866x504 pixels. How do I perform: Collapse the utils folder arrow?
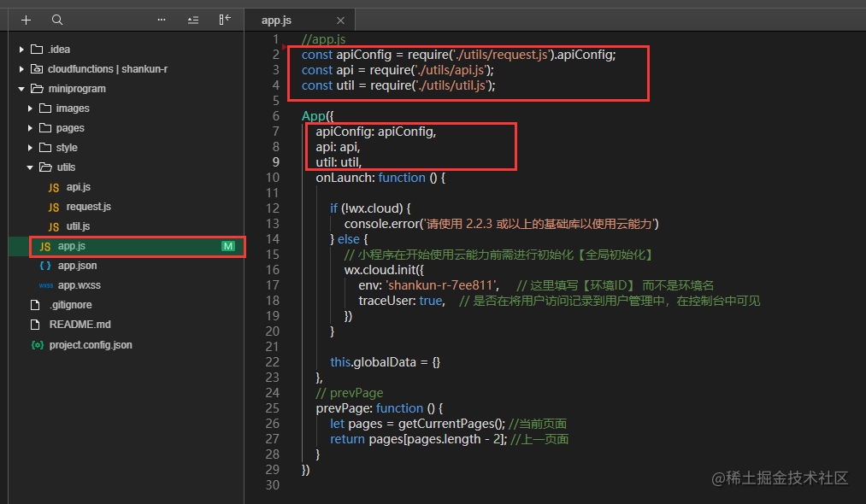coord(31,167)
